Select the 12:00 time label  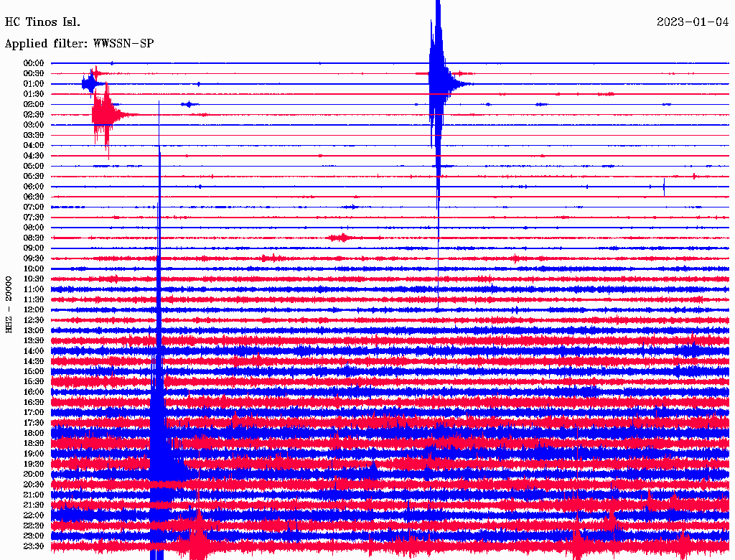click(34, 310)
